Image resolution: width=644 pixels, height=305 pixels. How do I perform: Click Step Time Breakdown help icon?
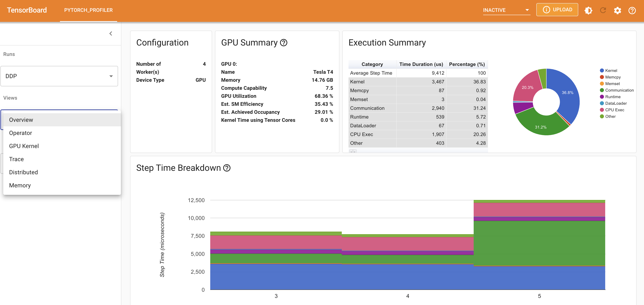point(227,168)
